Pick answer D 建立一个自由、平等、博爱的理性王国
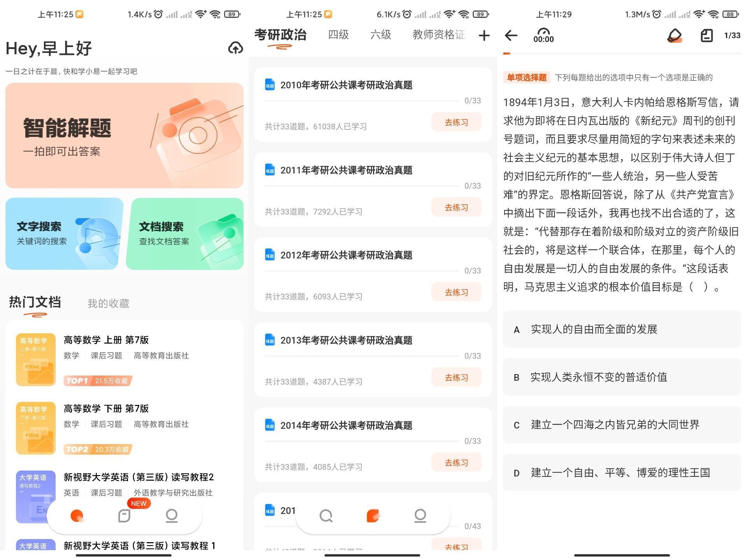 [x=622, y=472]
